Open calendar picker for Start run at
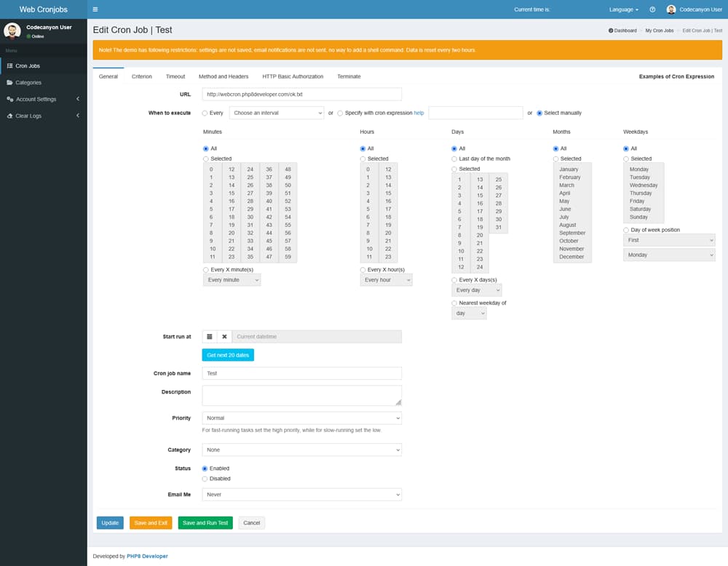Image resolution: width=728 pixels, height=566 pixels. 210,337
